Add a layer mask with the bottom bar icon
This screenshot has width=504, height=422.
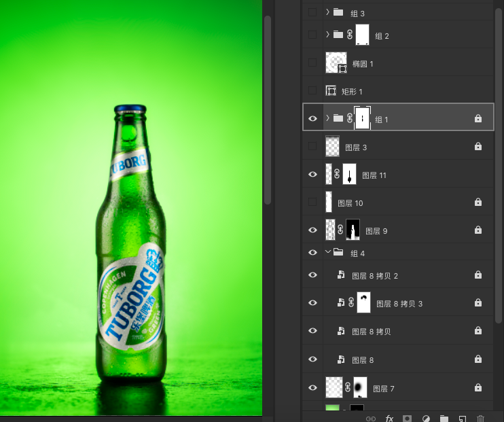[407, 419]
